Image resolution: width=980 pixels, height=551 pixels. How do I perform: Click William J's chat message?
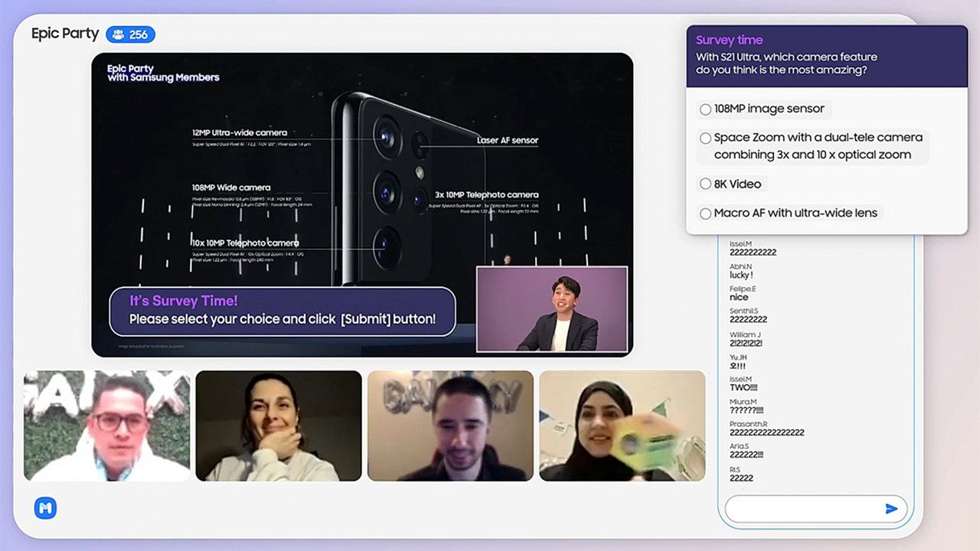pyautogui.click(x=746, y=343)
